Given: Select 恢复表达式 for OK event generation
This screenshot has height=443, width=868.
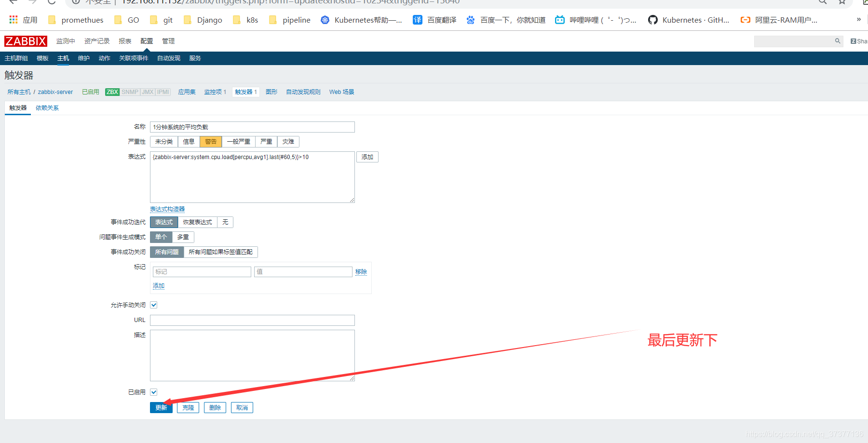Looking at the screenshot, I should tap(198, 222).
